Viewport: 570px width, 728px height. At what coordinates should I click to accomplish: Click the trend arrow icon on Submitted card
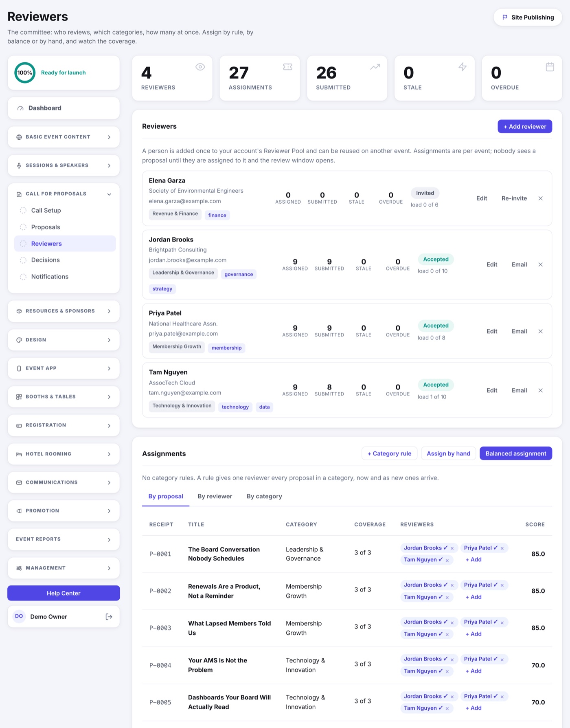click(x=375, y=67)
